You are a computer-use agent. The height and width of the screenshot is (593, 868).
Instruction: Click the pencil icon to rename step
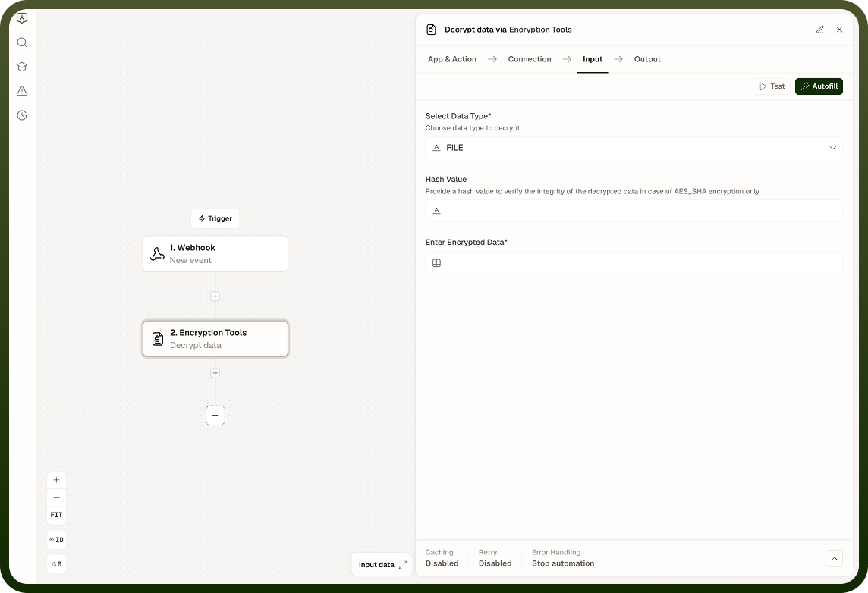coord(820,30)
